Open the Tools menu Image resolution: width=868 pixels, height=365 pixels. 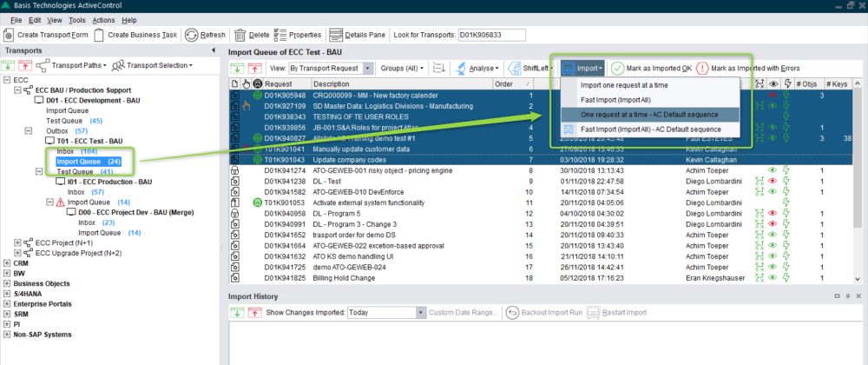click(x=77, y=21)
